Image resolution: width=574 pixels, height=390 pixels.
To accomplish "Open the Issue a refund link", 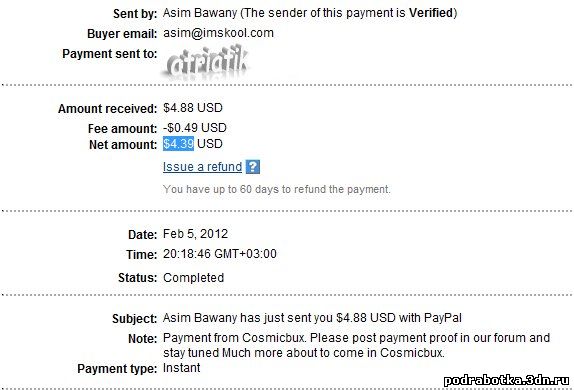I will point(202,167).
